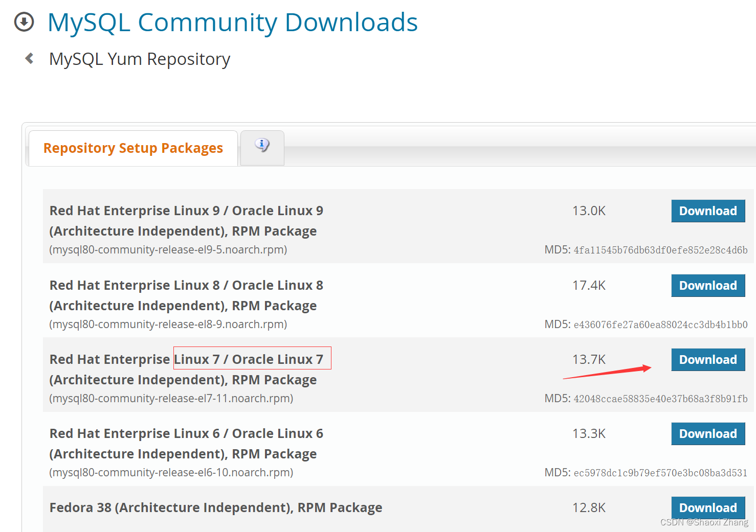Download the Linux 8 RPM package
756x532 pixels.
(x=708, y=286)
